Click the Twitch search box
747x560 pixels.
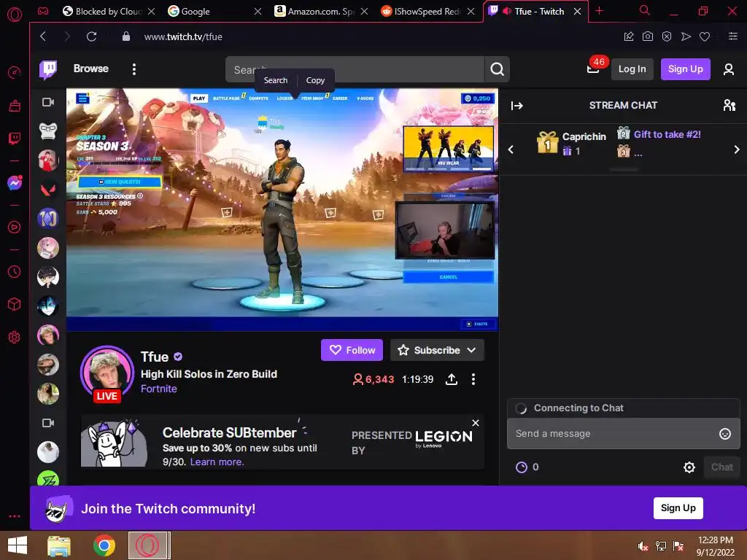(355, 69)
